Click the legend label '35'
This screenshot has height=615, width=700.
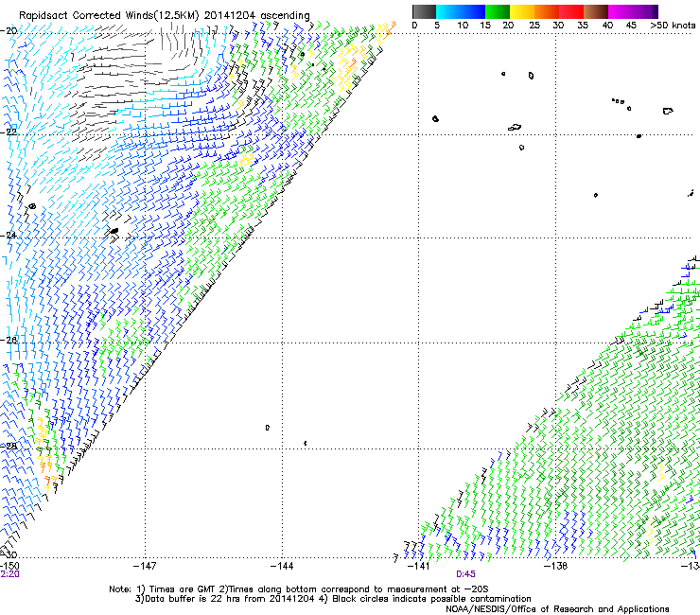pyautogui.click(x=583, y=26)
